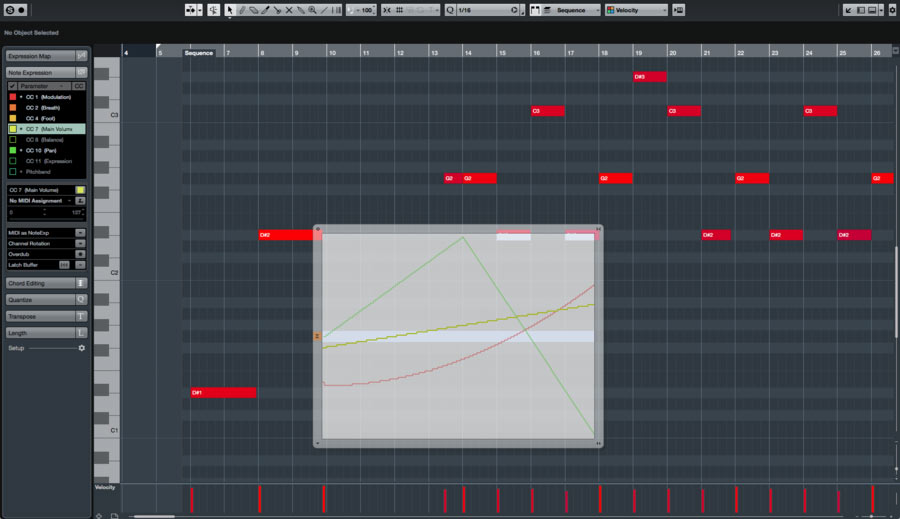900x519 pixels.
Task: Click the CC filter button
Action: click(79, 86)
